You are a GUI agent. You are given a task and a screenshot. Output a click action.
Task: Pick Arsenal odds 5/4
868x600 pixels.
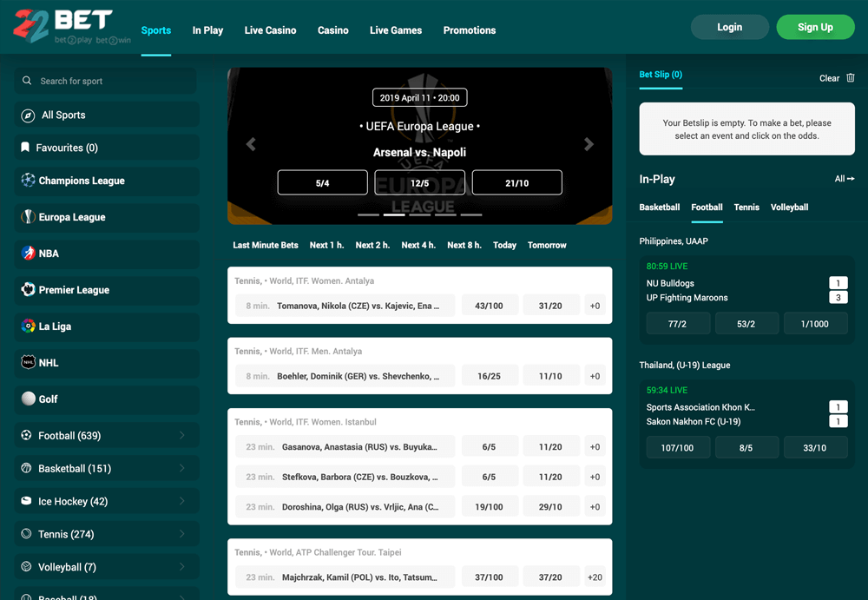pyautogui.click(x=322, y=183)
